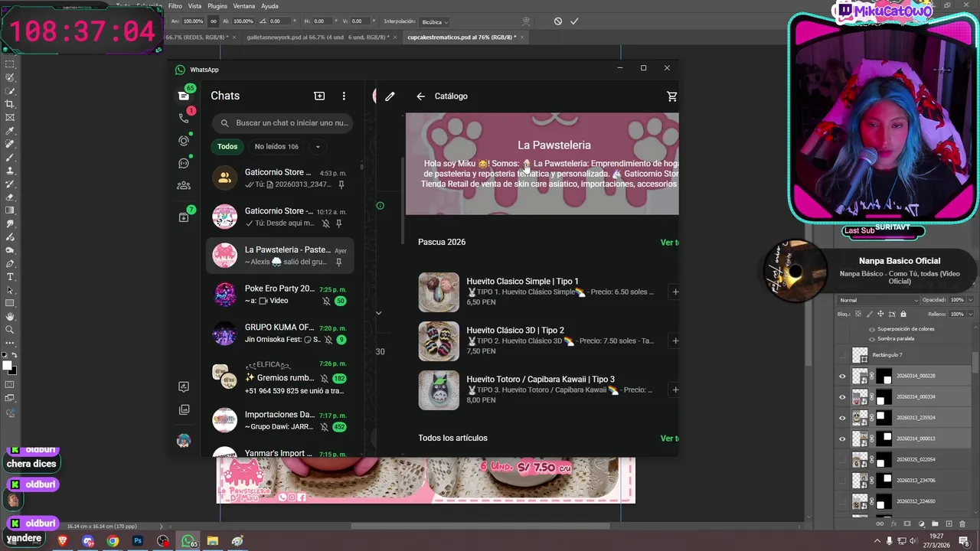
Task: Hide layer 20260313_235924
Action: click(843, 418)
